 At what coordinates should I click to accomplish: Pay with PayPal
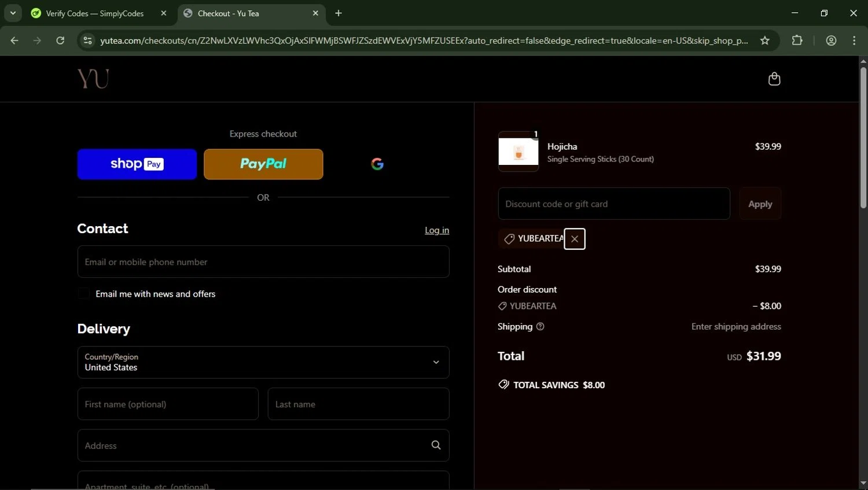[x=263, y=164]
